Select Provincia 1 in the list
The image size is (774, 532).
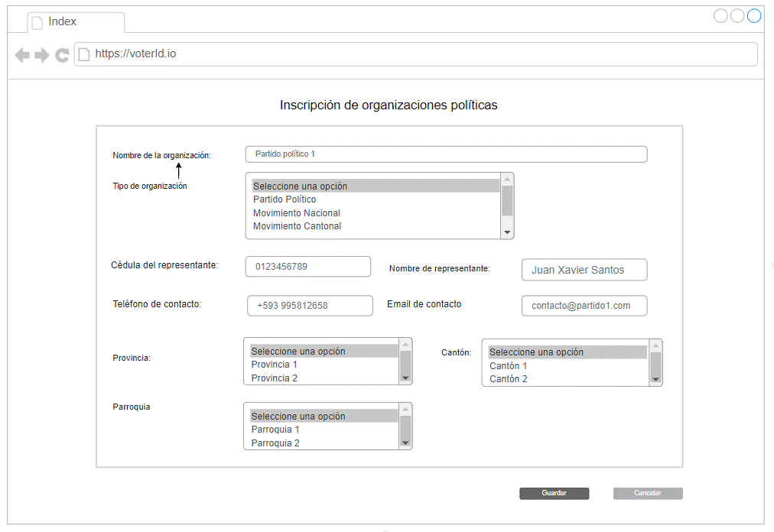(324, 365)
